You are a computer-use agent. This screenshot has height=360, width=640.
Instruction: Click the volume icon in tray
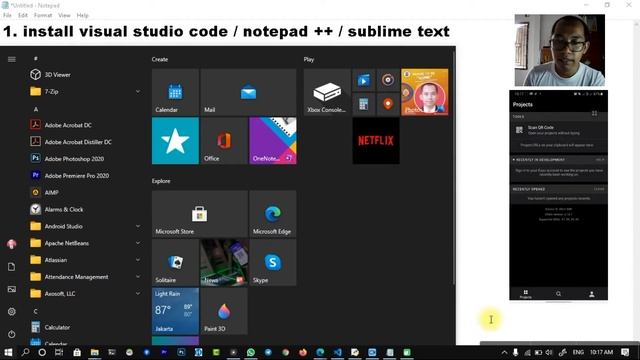click(x=549, y=352)
